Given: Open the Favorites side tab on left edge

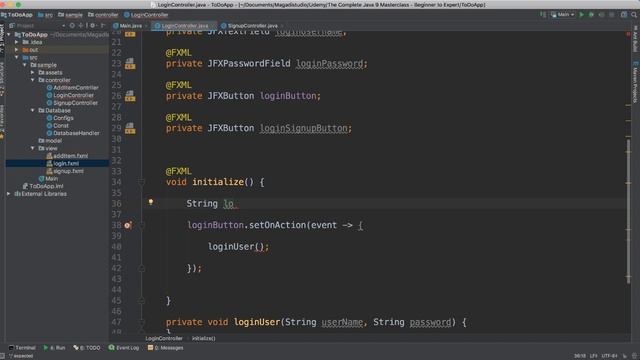Looking at the screenshot, I should coord(2,122).
